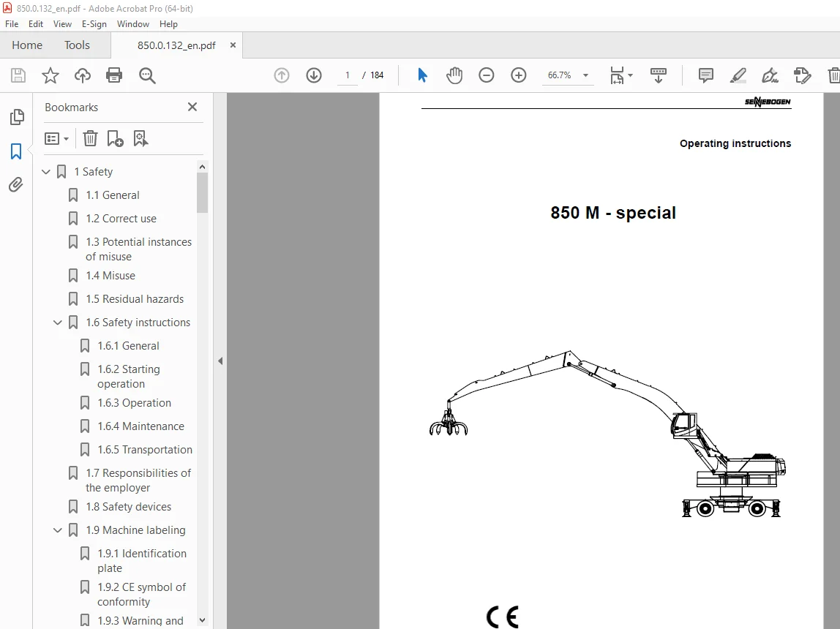This screenshot has width=840, height=629.
Task: Select the Highlight text pen
Action: click(x=738, y=75)
